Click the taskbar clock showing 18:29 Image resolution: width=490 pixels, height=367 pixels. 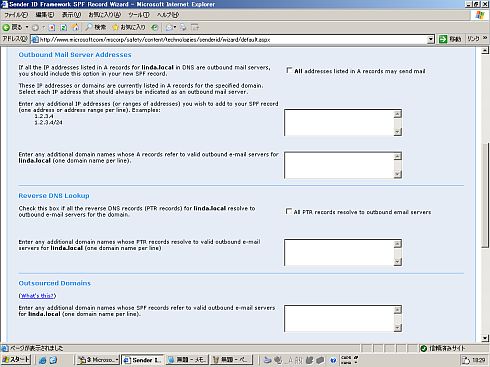pos(479,360)
